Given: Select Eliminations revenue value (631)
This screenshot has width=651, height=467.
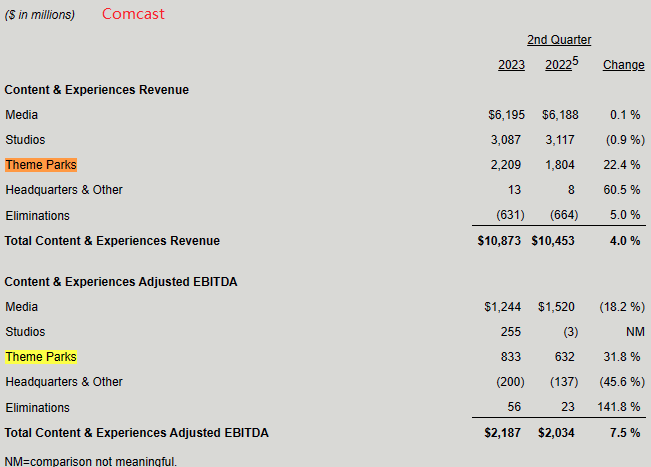Looking at the screenshot, I should [510, 215].
